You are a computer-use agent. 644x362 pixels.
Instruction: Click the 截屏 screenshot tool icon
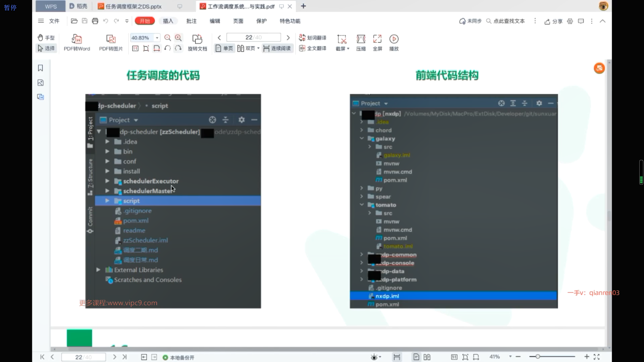tap(341, 39)
